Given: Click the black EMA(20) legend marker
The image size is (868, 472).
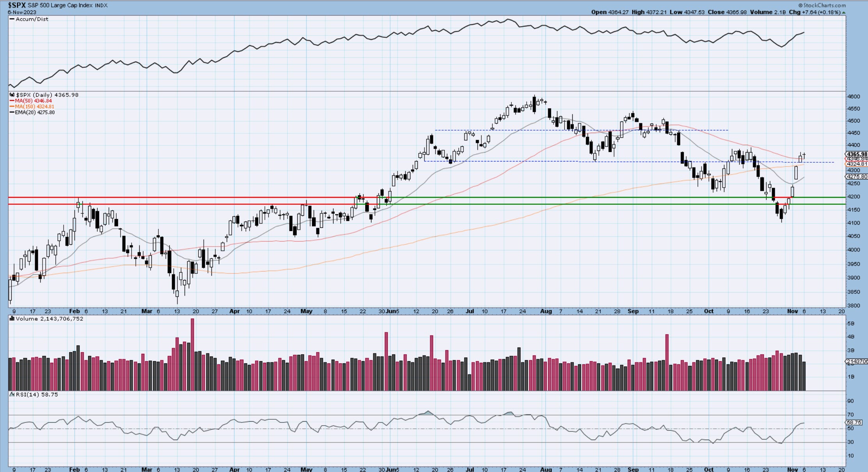Looking at the screenshot, I should 12,112.
